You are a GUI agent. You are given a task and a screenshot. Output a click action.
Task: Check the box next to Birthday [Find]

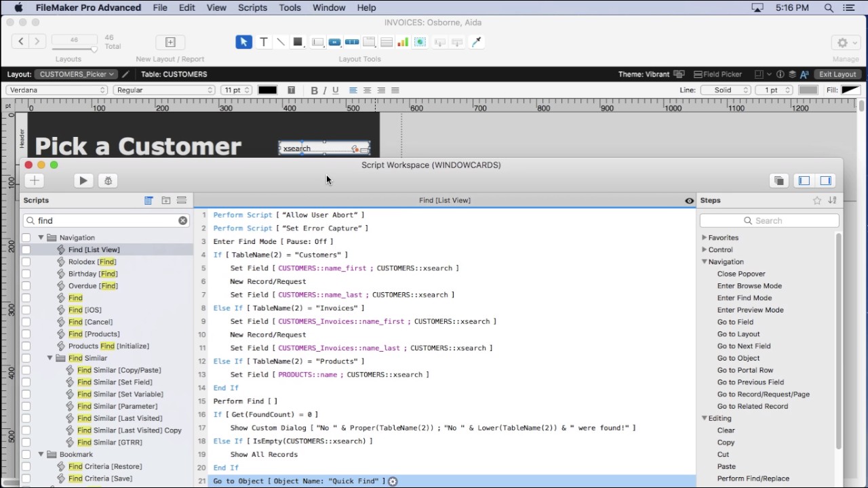click(x=26, y=274)
